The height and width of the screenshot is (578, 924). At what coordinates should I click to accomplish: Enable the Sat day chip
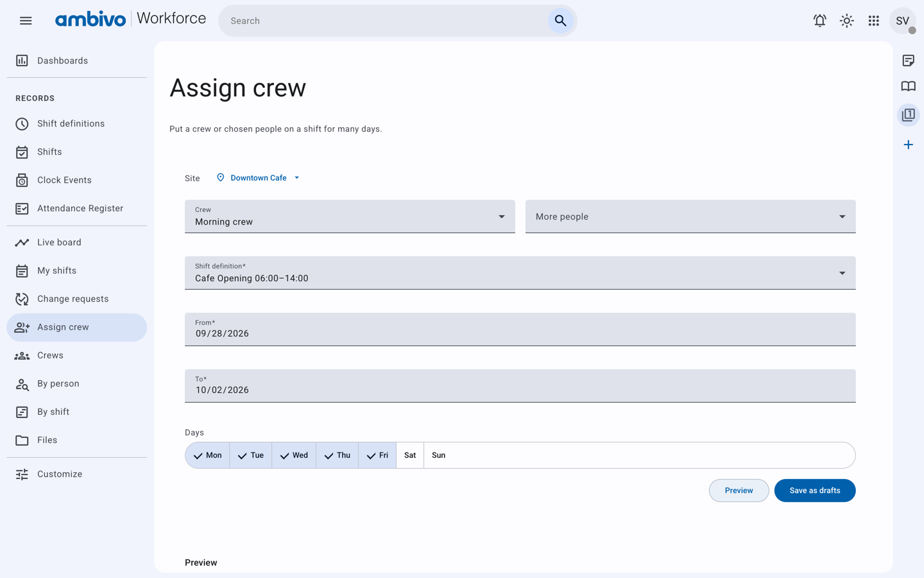(410, 455)
